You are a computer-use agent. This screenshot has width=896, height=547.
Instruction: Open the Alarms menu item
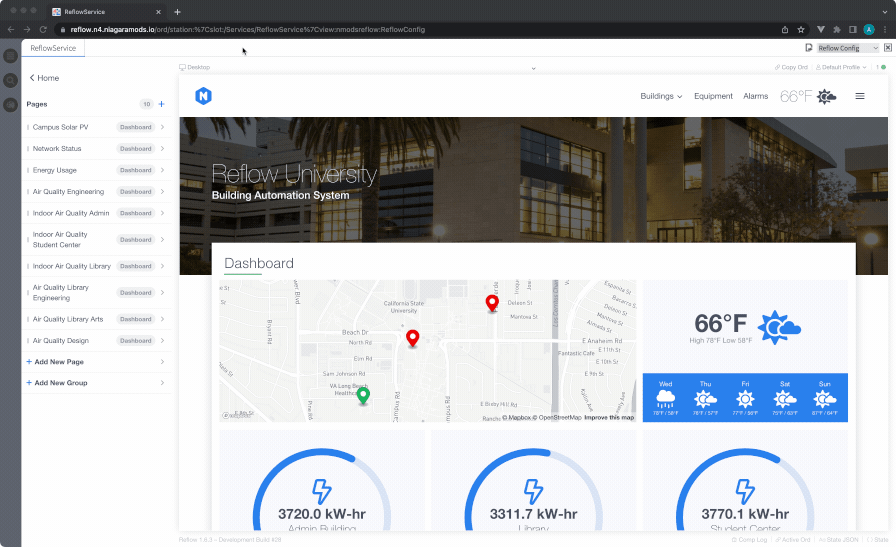click(755, 96)
